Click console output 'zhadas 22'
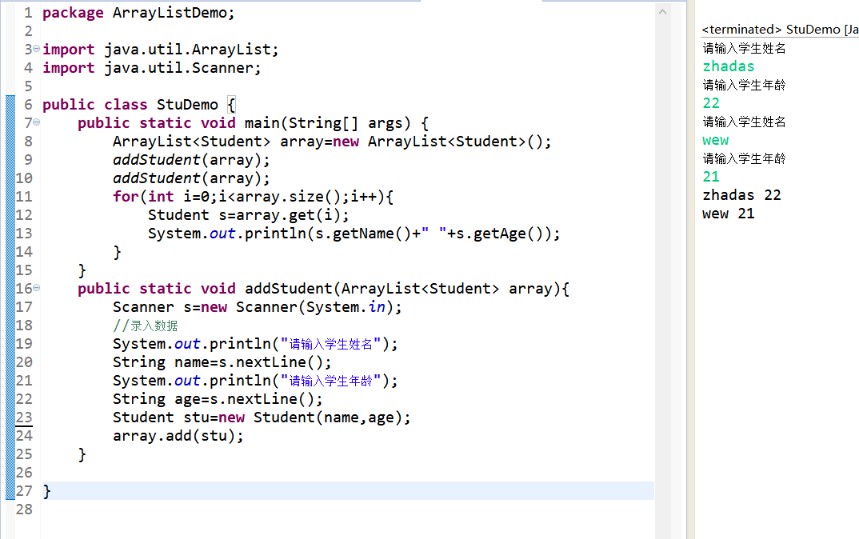The width and height of the screenshot is (859, 539). coord(742,195)
